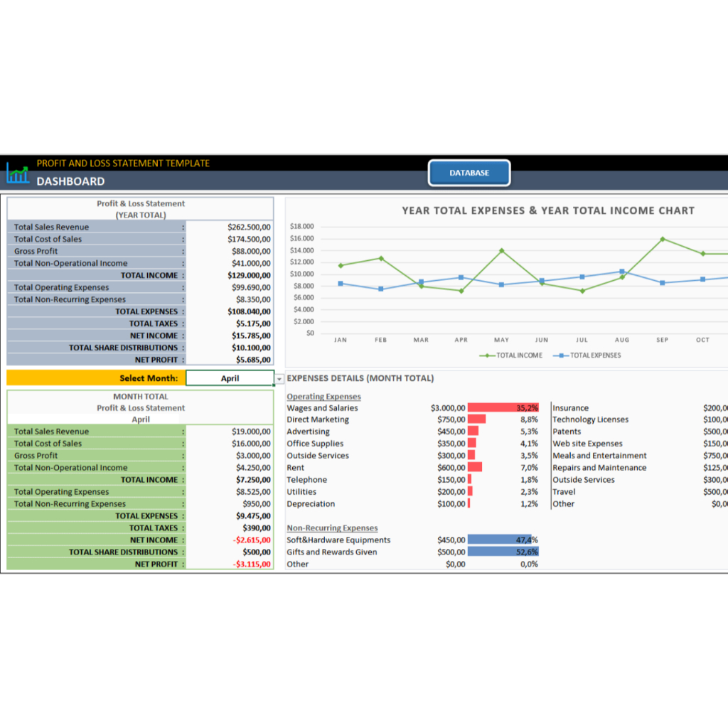Click the Rent expense bar graphic
This screenshot has height=728, width=728.
[476, 467]
